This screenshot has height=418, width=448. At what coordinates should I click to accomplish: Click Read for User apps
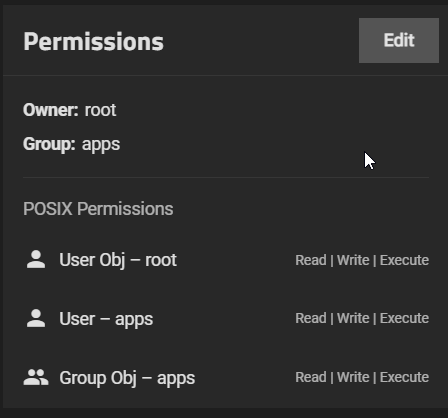(x=311, y=318)
